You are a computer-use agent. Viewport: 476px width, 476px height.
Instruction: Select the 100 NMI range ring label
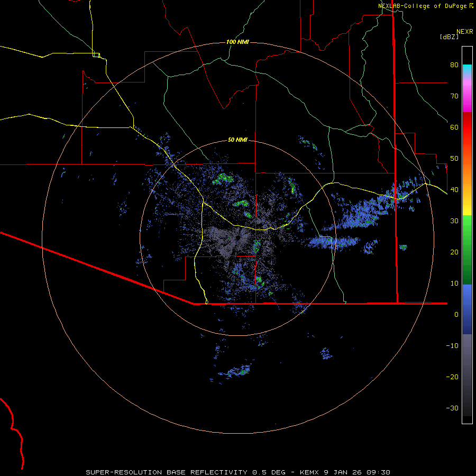[x=237, y=42]
